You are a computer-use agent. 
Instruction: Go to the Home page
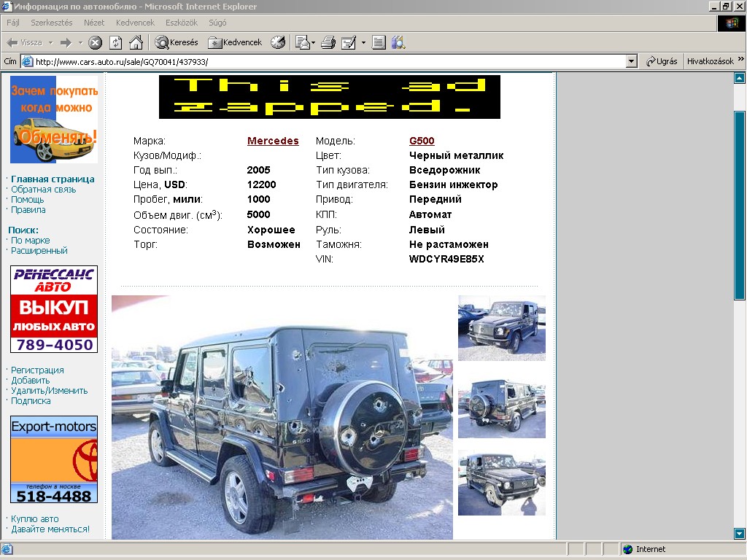(136, 43)
